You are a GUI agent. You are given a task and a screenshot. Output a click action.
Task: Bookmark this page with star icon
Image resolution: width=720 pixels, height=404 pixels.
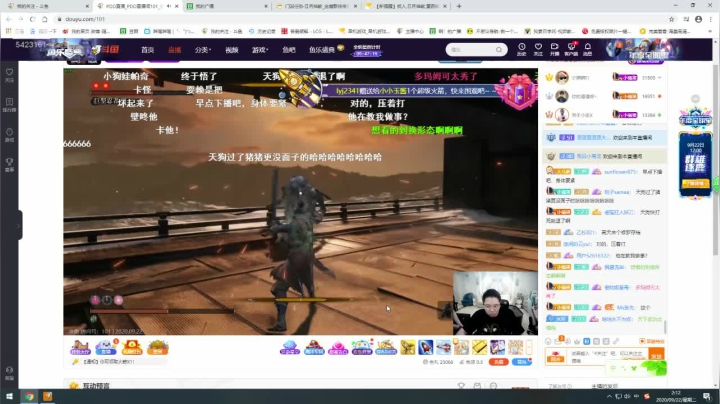click(x=671, y=19)
